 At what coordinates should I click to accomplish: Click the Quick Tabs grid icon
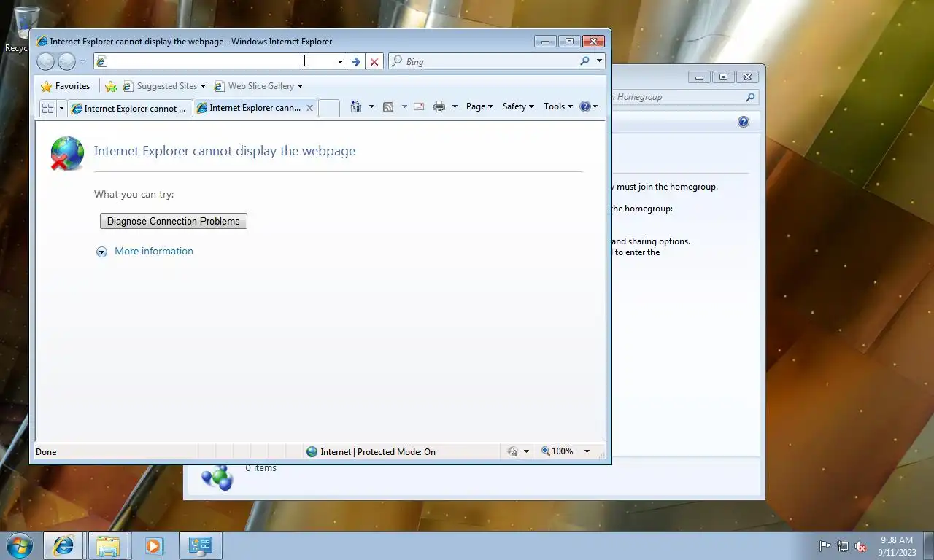pos(48,108)
